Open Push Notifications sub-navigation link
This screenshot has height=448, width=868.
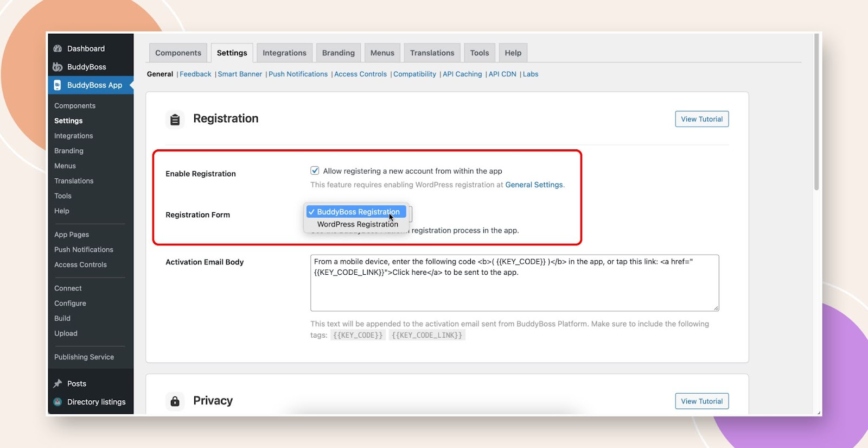click(x=298, y=74)
